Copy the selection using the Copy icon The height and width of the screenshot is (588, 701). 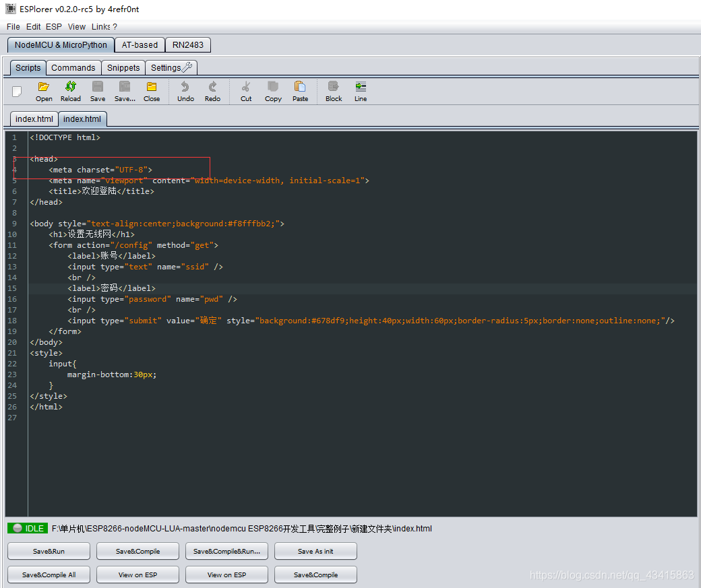pos(272,91)
